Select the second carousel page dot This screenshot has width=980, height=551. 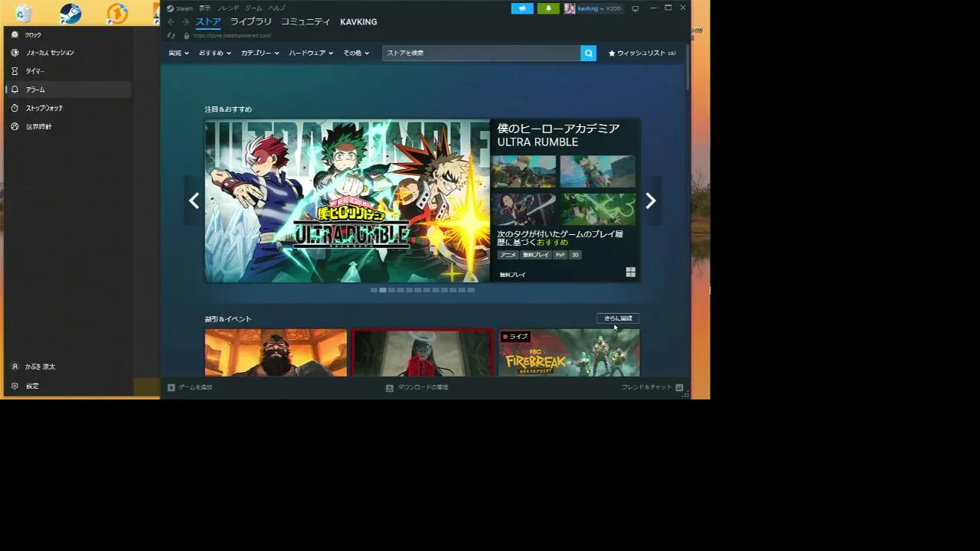click(383, 290)
